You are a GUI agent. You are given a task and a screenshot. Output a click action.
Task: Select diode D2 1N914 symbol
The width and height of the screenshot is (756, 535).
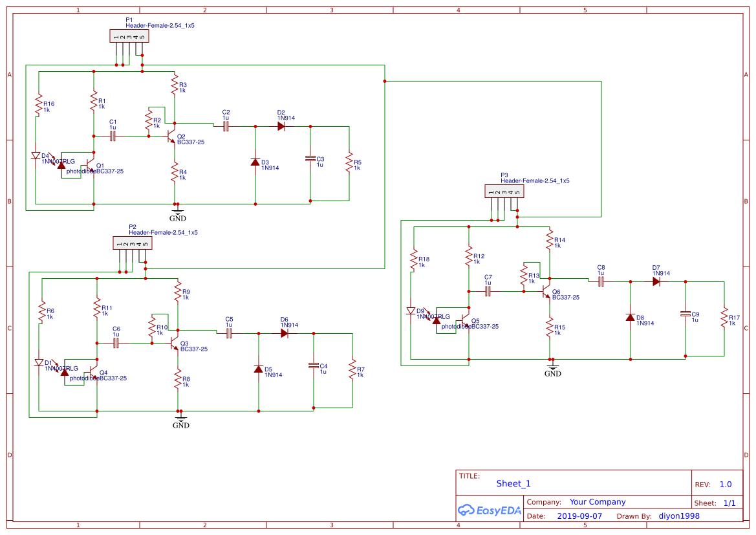point(280,126)
